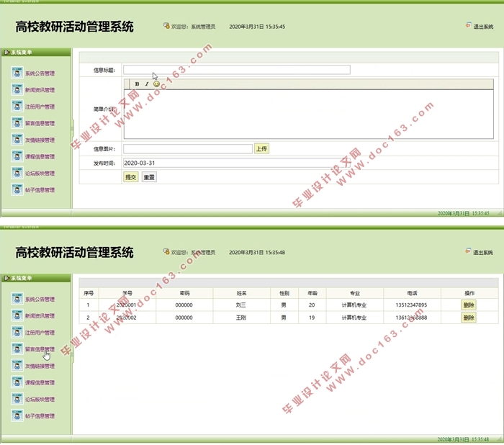Select age cell 20 in 刘三 row
This screenshot has height=445, width=504.
pyautogui.click(x=312, y=305)
